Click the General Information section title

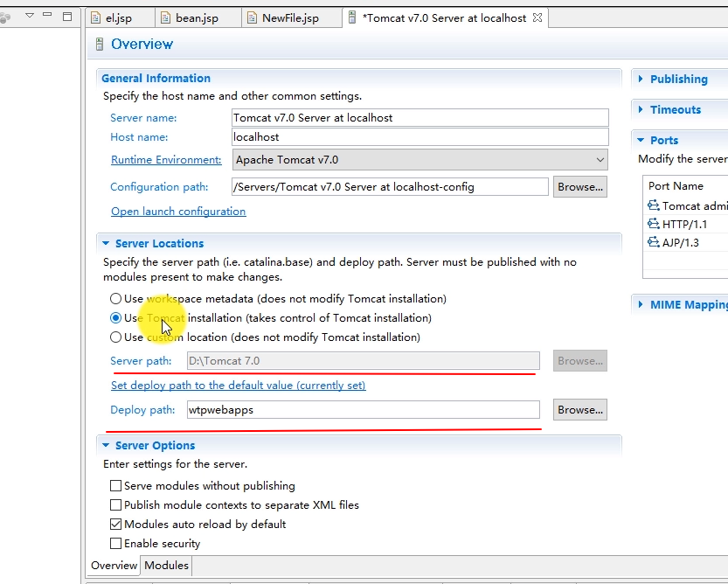point(156,78)
